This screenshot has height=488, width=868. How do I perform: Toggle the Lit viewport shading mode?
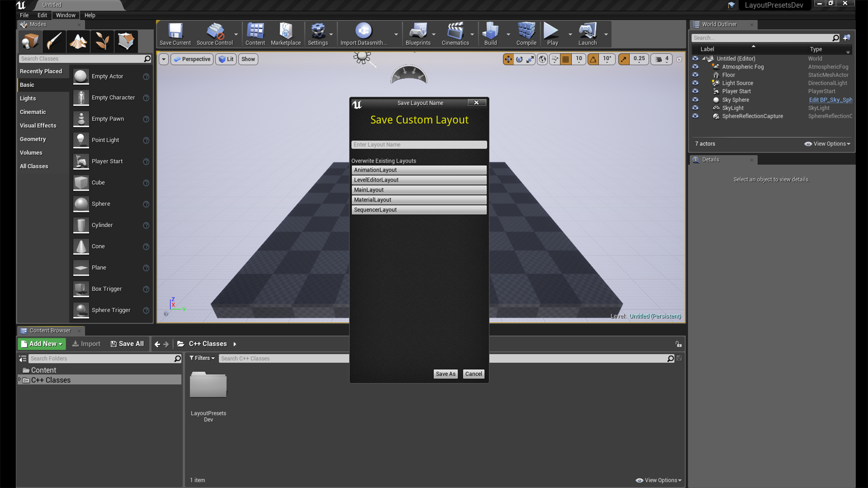point(226,59)
